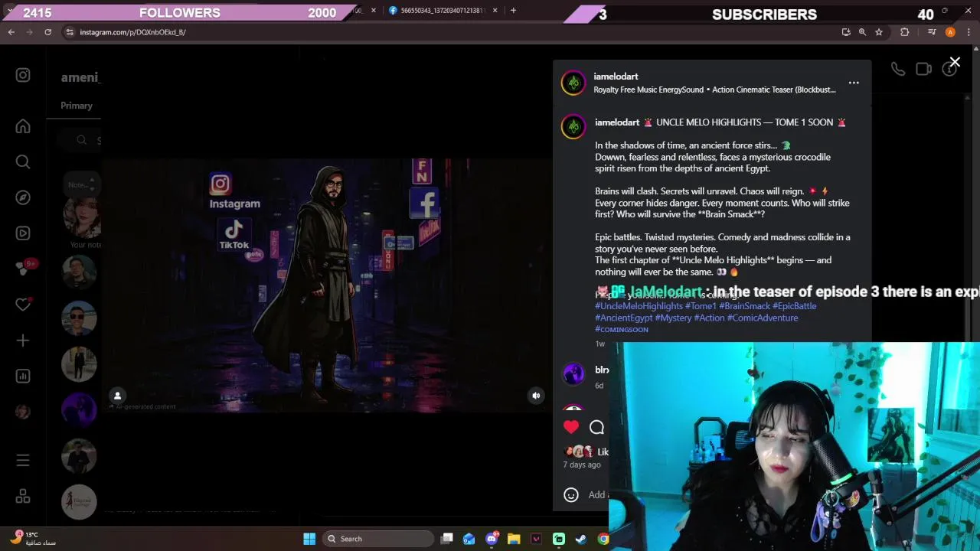Open new browser tab with plus
This screenshot has width=980, height=551.
point(513,10)
